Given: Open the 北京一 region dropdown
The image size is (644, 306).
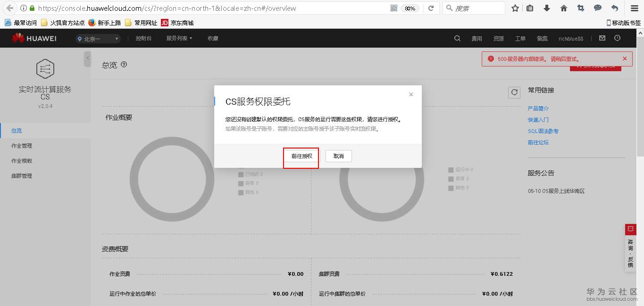Looking at the screenshot, I should [x=98, y=38].
